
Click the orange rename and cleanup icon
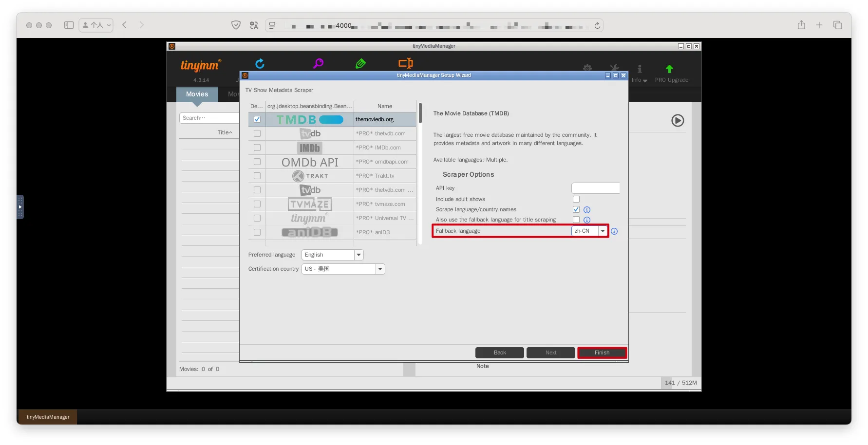pyautogui.click(x=405, y=63)
